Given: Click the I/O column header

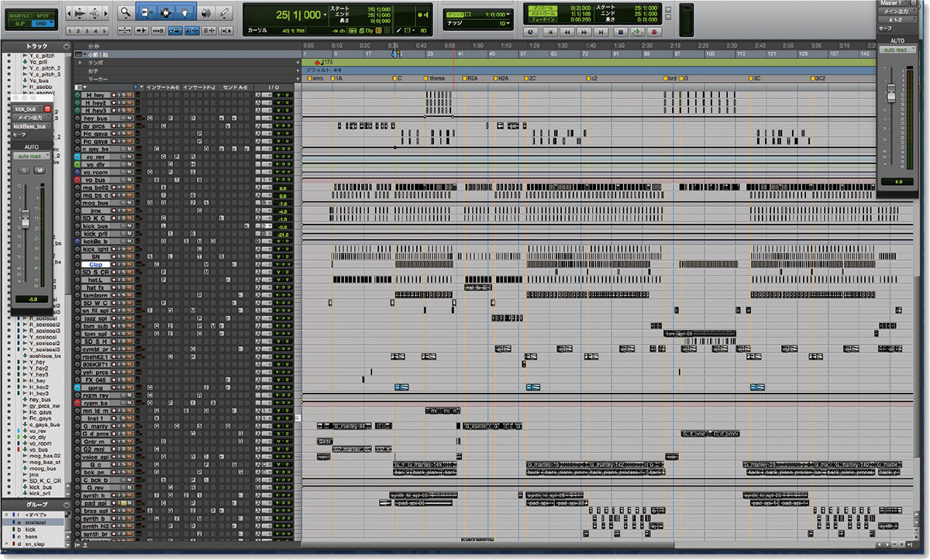Looking at the screenshot, I should 273,87.
